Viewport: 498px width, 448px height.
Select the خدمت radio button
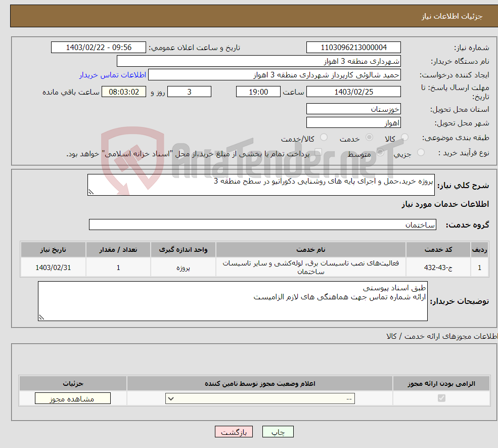point(369,137)
